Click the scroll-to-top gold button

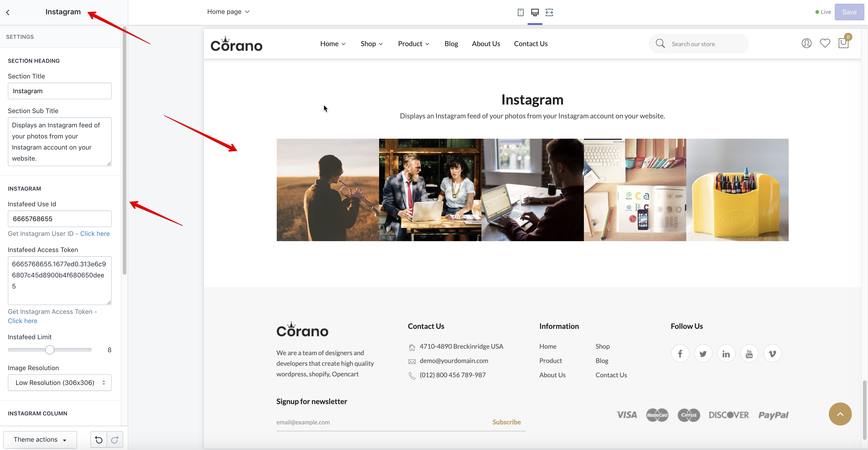pyautogui.click(x=840, y=414)
